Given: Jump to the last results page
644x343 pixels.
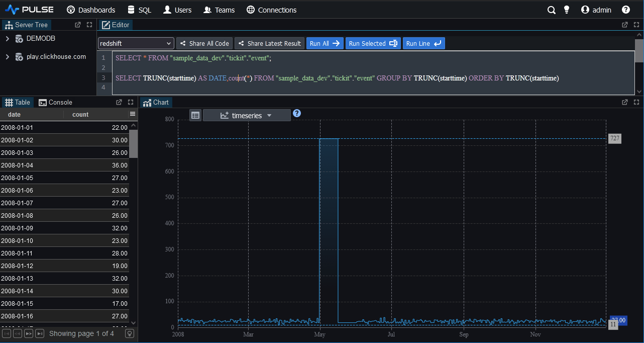Looking at the screenshot, I should pos(40,333).
